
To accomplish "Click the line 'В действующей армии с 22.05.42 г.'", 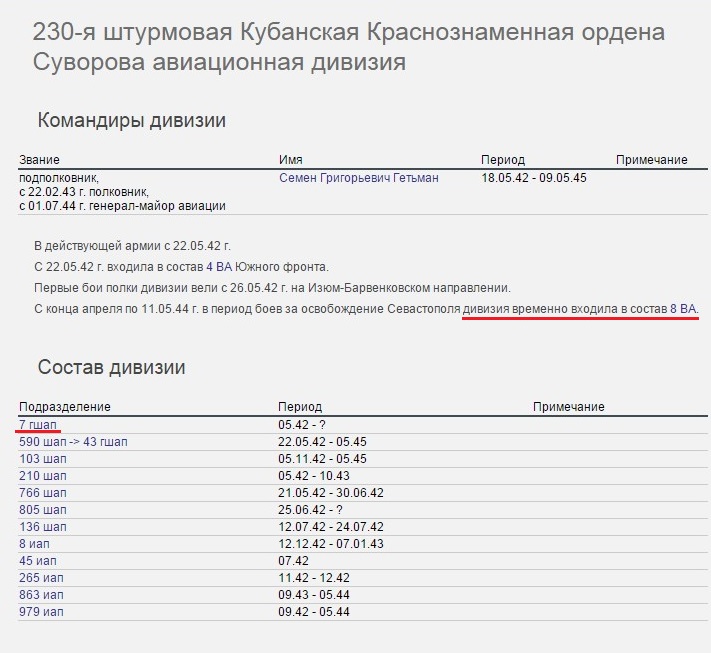I will 132,246.
